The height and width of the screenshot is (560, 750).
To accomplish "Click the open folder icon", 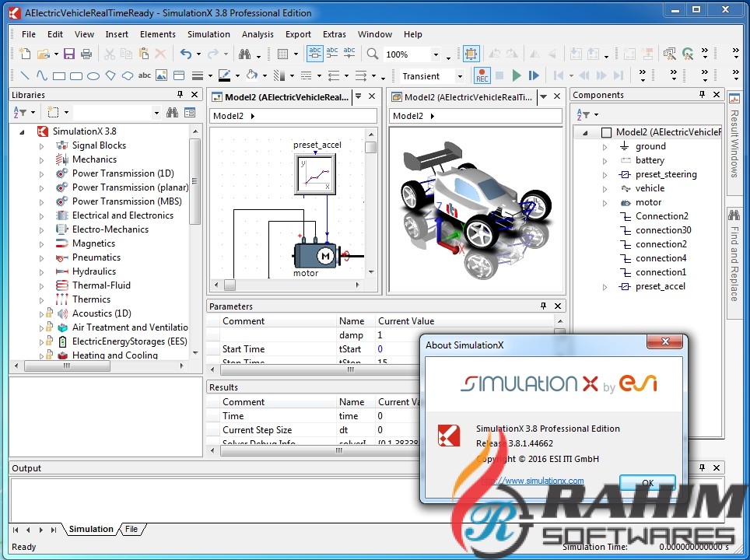I will pyautogui.click(x=44, y=54).
